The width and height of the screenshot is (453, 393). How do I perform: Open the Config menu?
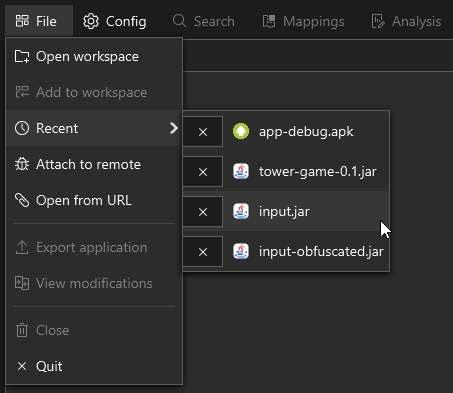pyautogui.click(x=115, y=21)
